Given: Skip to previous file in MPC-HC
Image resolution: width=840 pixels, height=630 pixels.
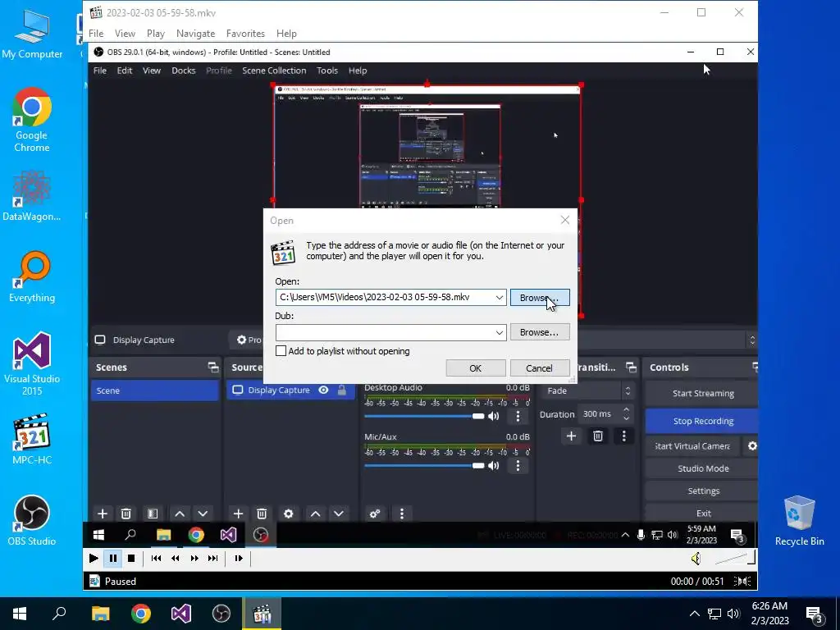Looking at the screenshot, I should pyautogui.click(x=156, y=558).
